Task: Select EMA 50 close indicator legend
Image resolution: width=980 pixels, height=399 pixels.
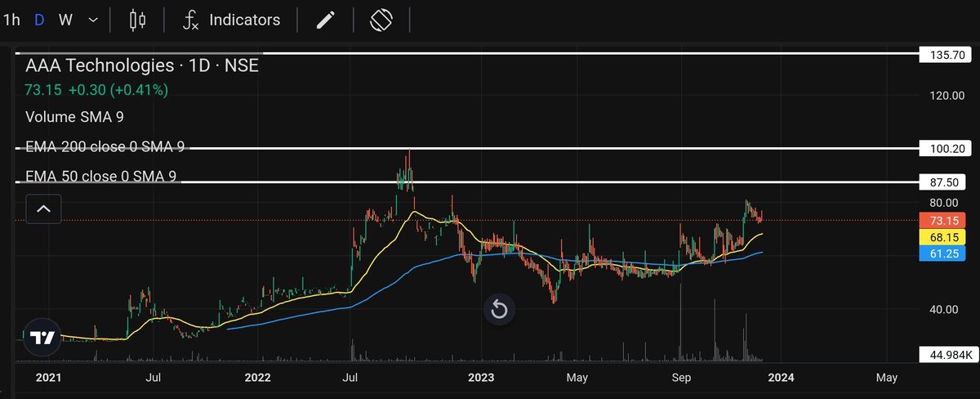Action: [x=100, y=176]
